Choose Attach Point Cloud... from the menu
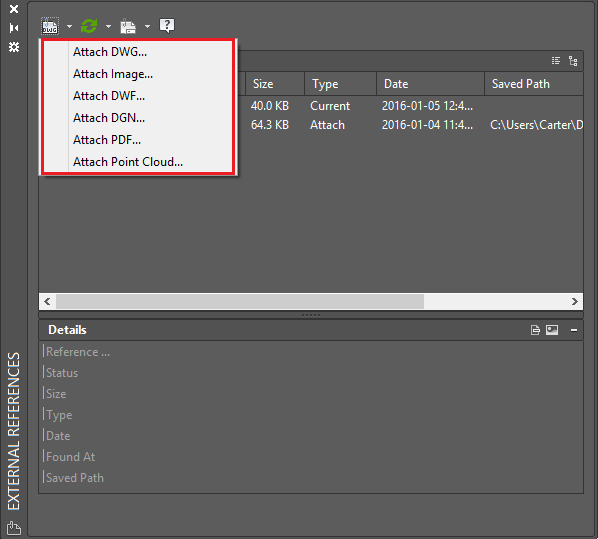598x539 pixels. [x=138, y=162]
